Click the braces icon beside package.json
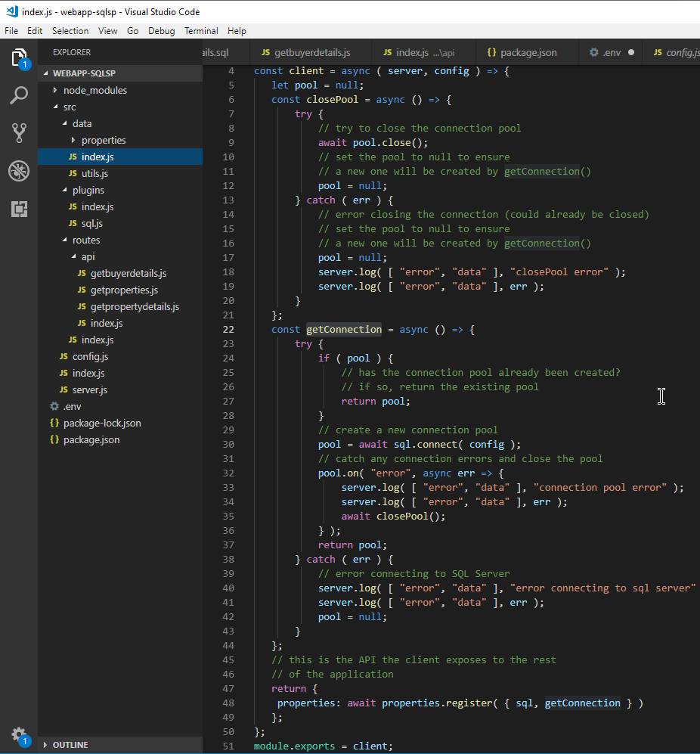The height and width of the screenshot is (754, 700). point(54,439)
